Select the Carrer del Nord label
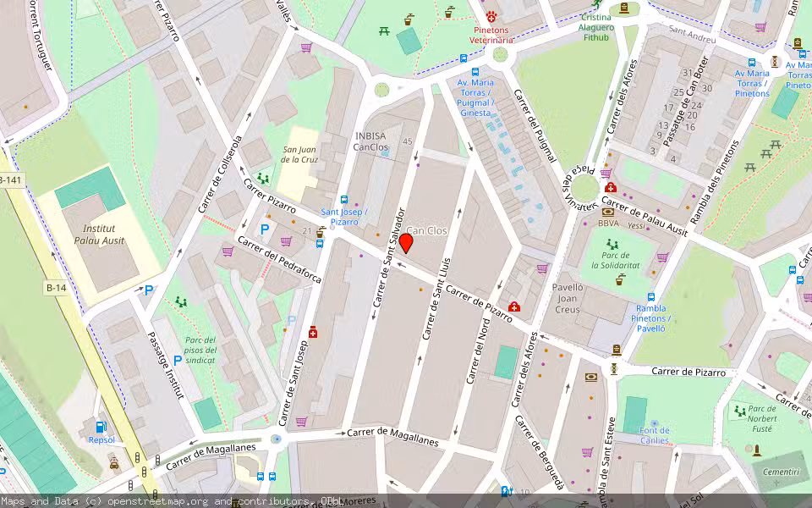Image resolution: width=812 pixels, height=508 pixels. [478, 351]
